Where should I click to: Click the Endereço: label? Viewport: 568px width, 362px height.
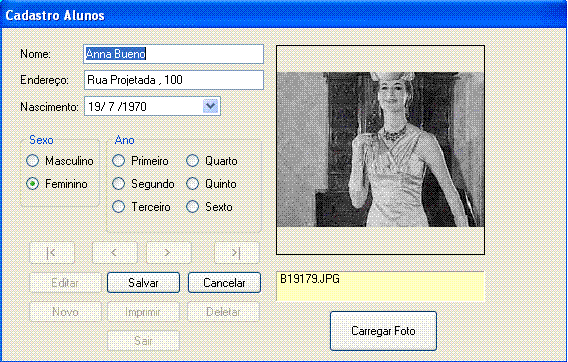pos(44,80)
